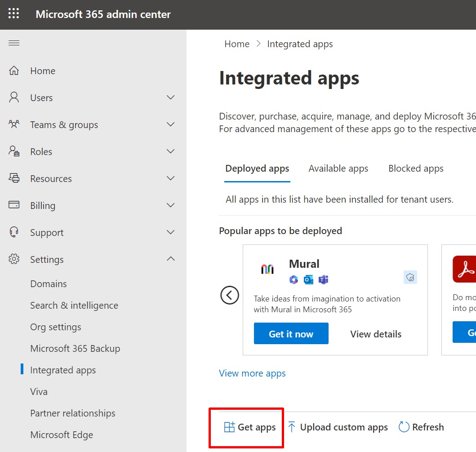The height and width of the screenshot is (452, 476).
Task: Click the Teams icon under Mural
Action: pyautogui.click(x=324, y=279)
